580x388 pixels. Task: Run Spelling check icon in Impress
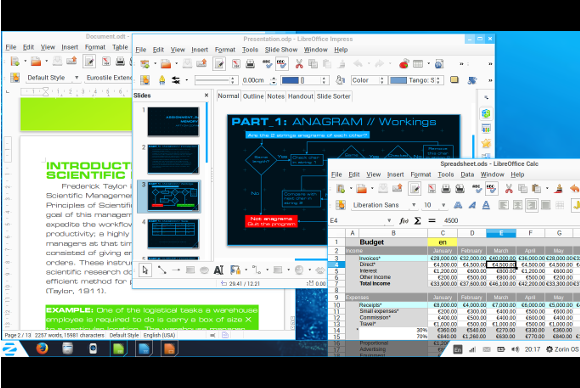(x=267, y=64)
